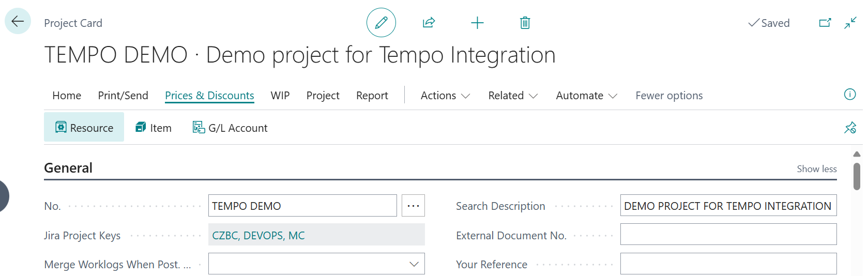
Task: Expand the Actions menu
Action: coord(445,96)
